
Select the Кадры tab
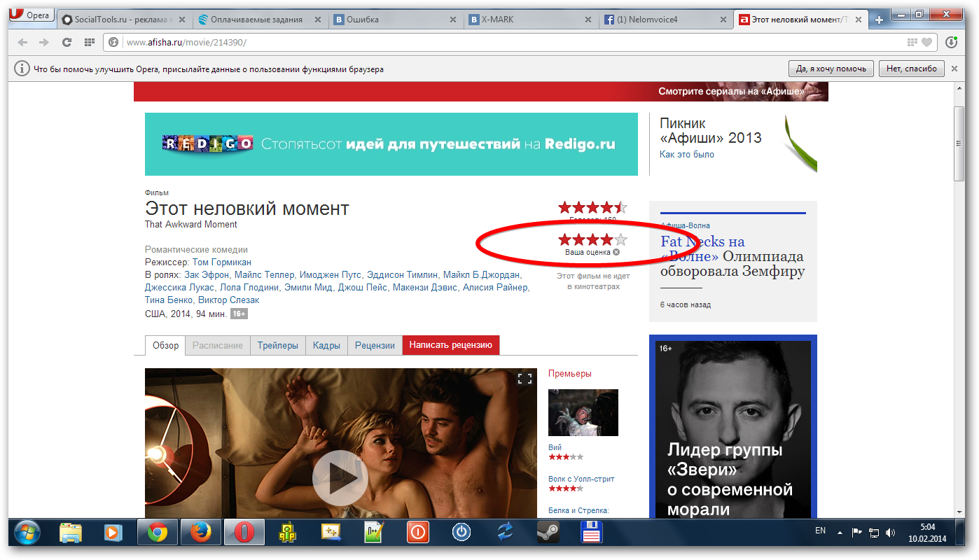(x=326, y=345)
